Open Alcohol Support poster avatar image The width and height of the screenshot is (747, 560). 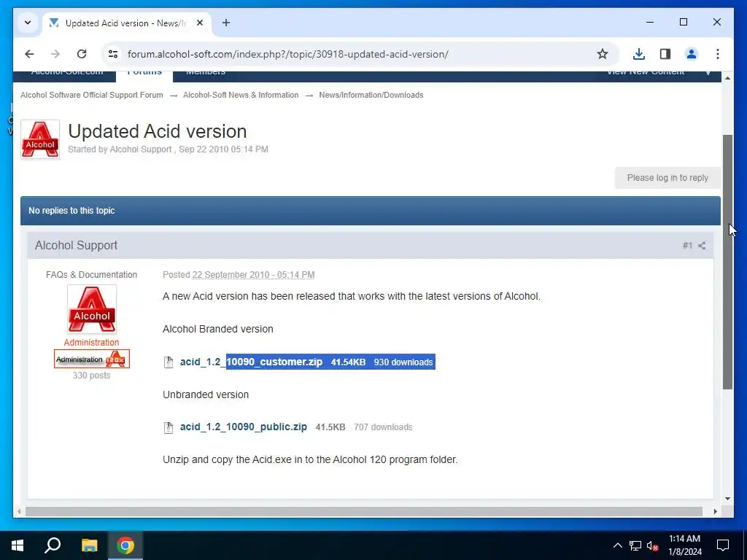[x=91, y=309]
